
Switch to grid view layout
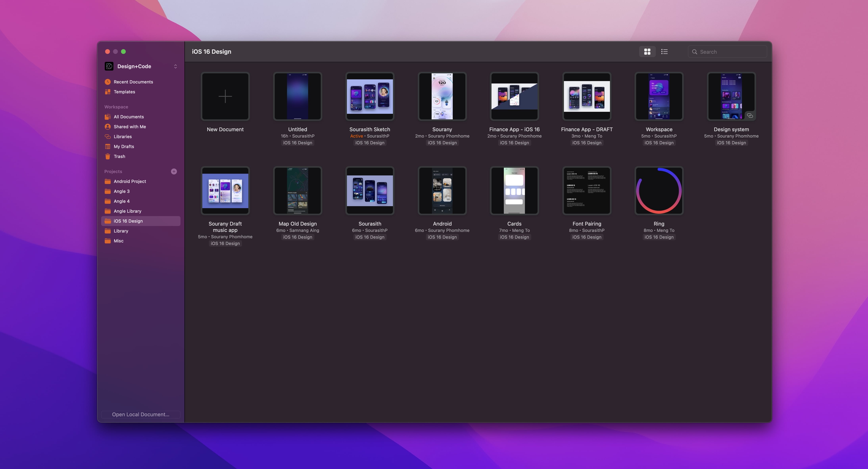647,52
